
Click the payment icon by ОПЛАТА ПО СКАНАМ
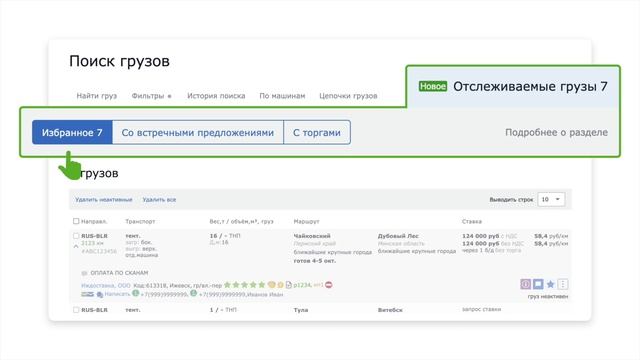(84, 273)
